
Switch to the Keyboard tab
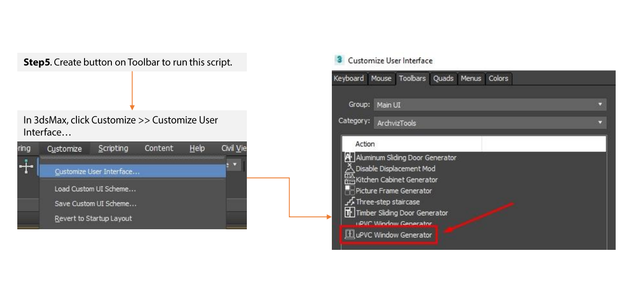point(349,78)
